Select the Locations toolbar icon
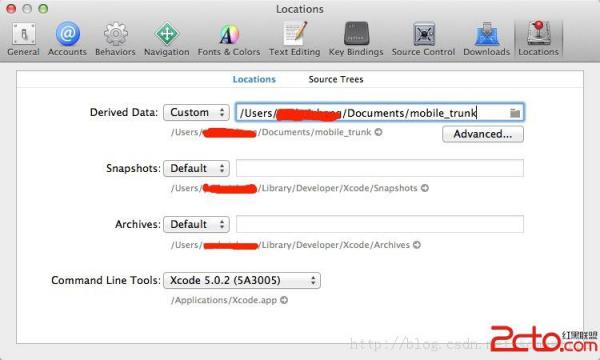This screenshot has height=360, width=600. [538, 39]
